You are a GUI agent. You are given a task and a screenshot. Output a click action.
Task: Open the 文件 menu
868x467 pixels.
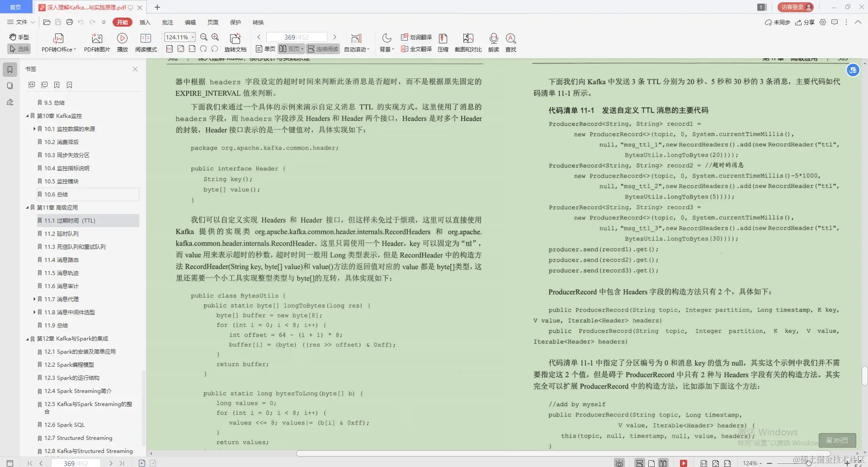pos(21,22)
